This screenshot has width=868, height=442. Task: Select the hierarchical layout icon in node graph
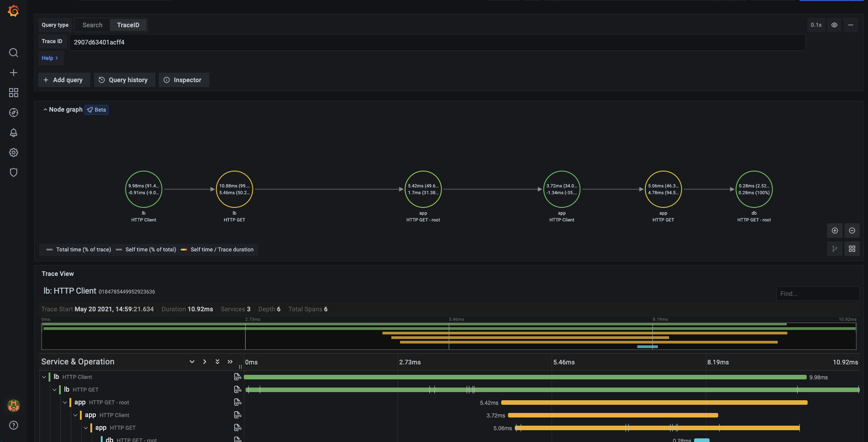(x=834, y=249)
